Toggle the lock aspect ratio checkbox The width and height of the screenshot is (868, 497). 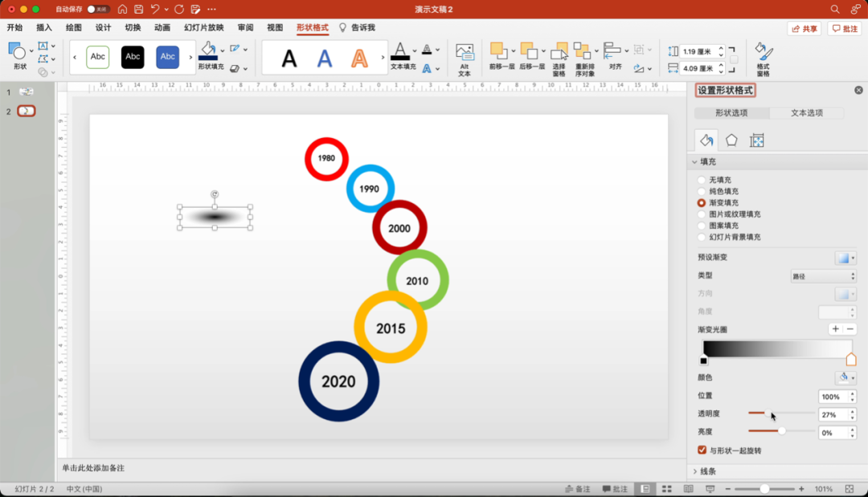tap(734, 59)
